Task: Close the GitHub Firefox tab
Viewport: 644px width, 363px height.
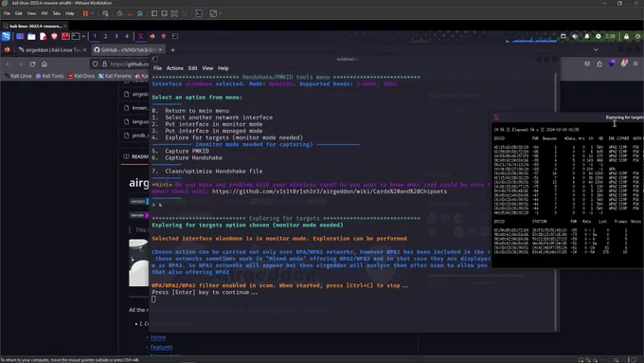Action: click(x=160, y=49)
